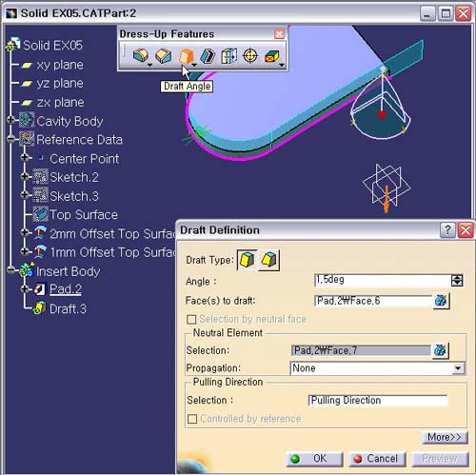Enable Controlled by reference checkbox

192,419
